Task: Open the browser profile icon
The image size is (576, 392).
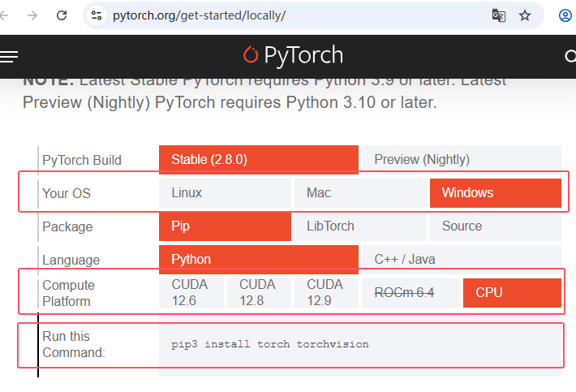Action: [x=565, y=15]
